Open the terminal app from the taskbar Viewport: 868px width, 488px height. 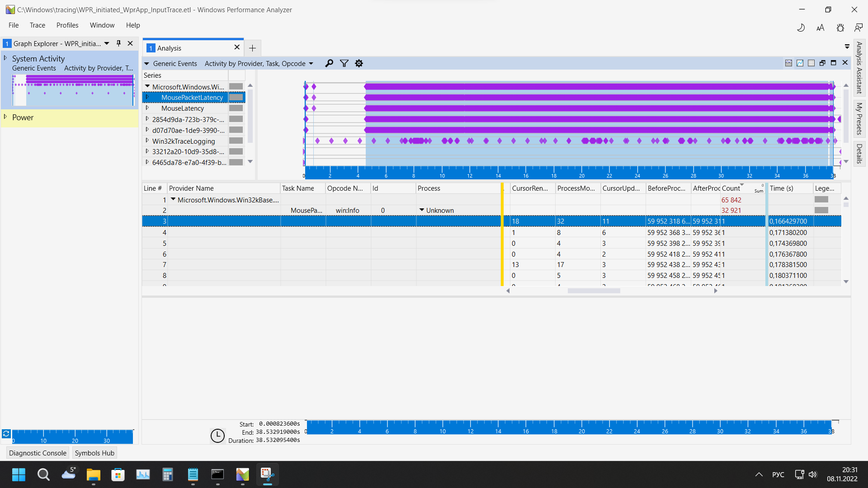tap(217, 474)
